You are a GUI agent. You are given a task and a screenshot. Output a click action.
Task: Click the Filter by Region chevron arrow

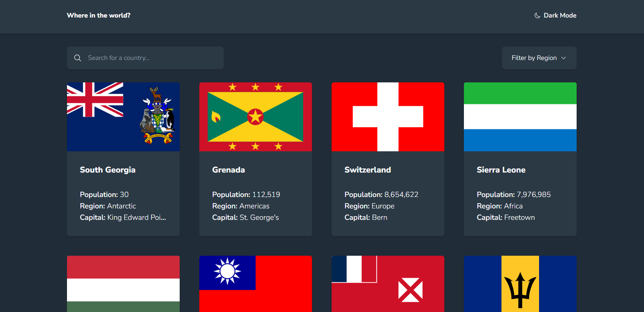pos(564,58)
